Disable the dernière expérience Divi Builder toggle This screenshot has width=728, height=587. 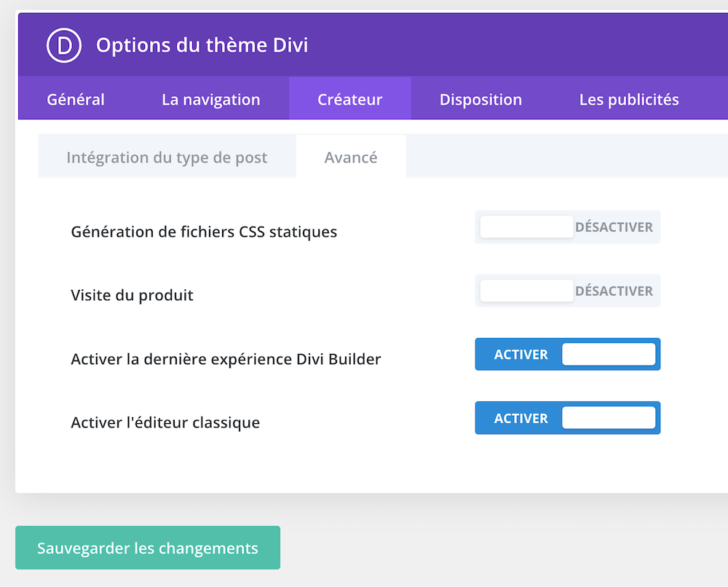point(567,355)
